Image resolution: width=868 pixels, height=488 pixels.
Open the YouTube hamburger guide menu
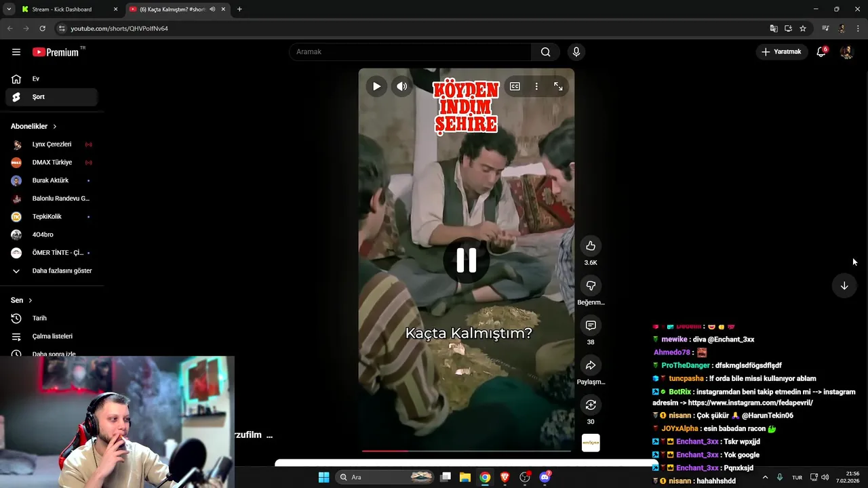pyautogui.click(x=16, y=52)
